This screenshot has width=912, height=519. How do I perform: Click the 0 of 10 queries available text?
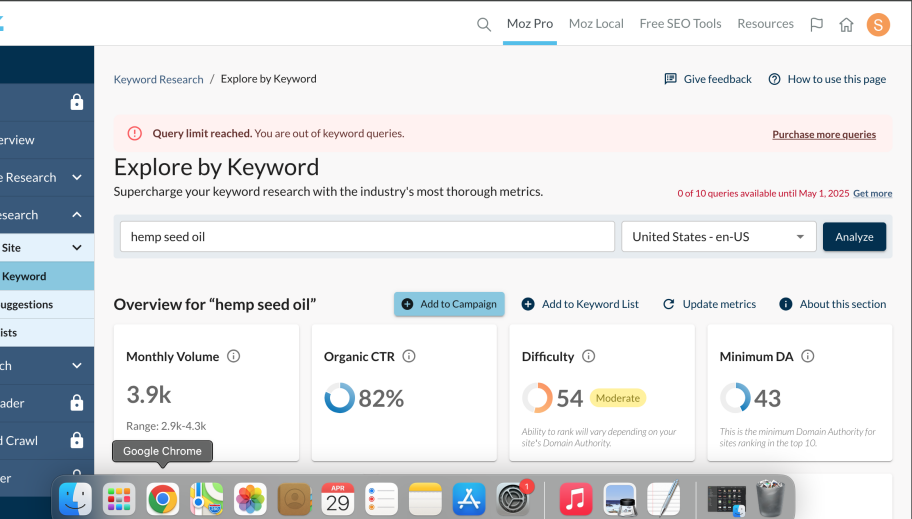coord(763,193)
